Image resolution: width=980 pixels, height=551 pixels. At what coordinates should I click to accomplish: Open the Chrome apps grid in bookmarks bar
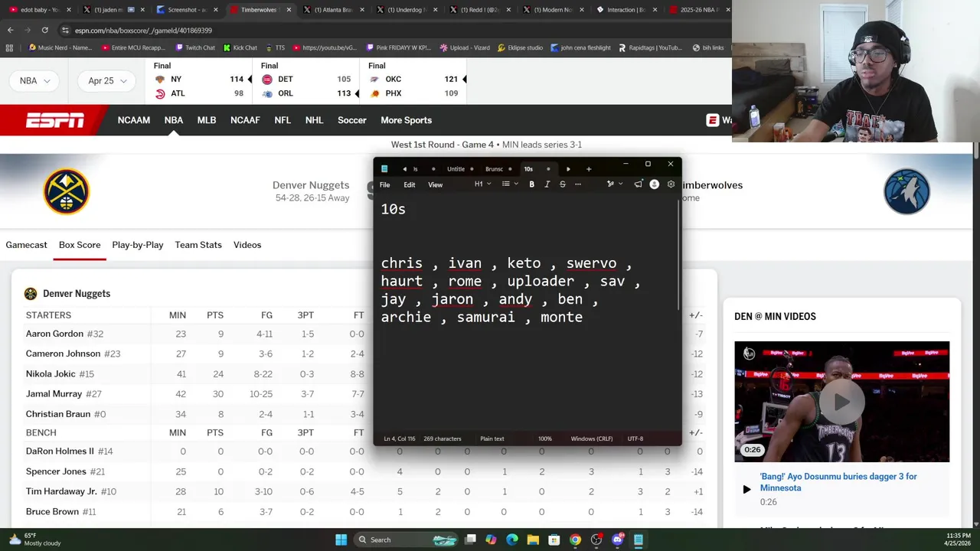click(x=9, y=47)
